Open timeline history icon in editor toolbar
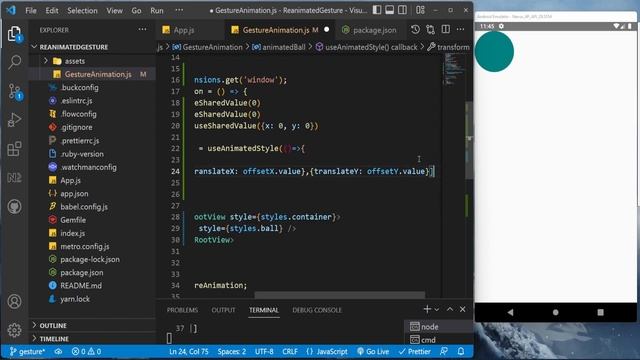This screenshot has height=360, width=640. [x=415, y=29]
